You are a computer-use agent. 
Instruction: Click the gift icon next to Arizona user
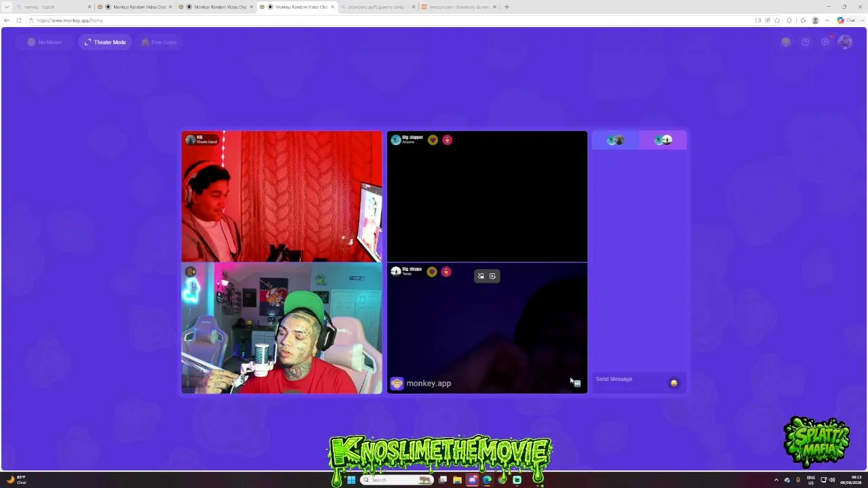447,140
